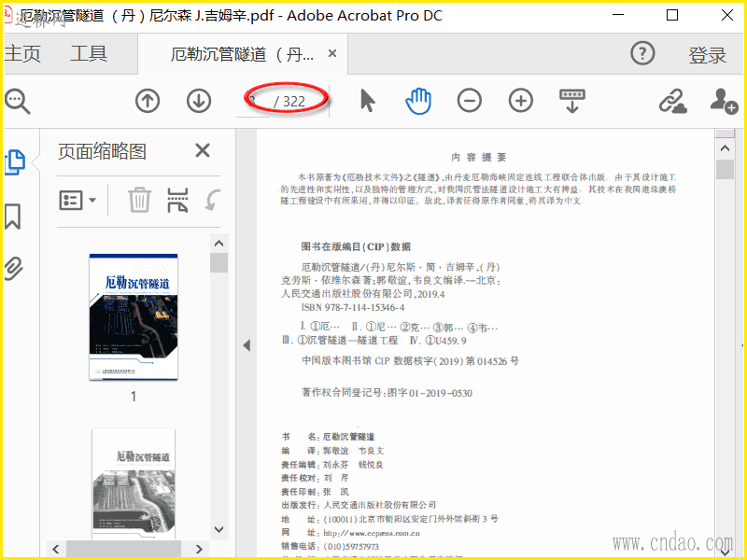Zoom out with the minus button

click(470, 101)
